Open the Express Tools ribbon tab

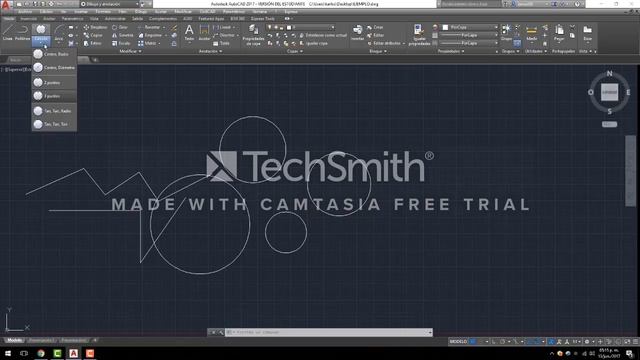(x=262, y=19)
